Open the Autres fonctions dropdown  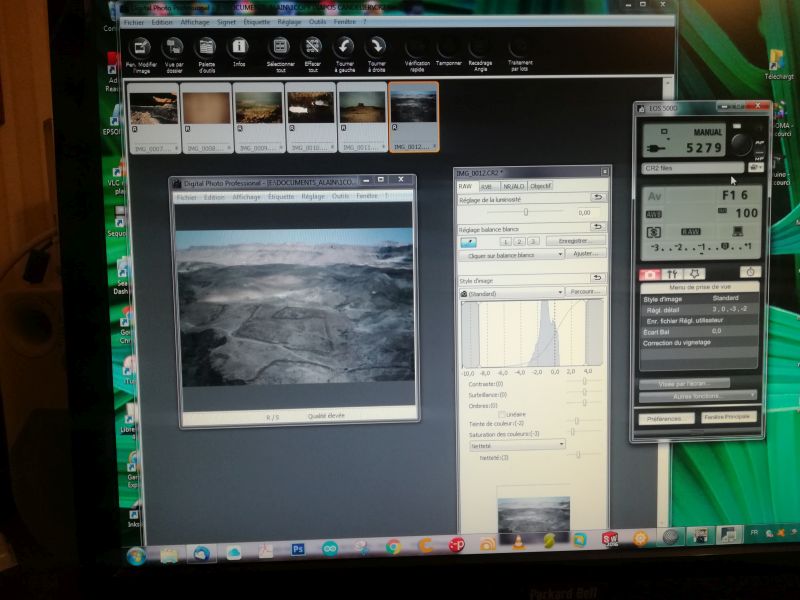[698, 396]
